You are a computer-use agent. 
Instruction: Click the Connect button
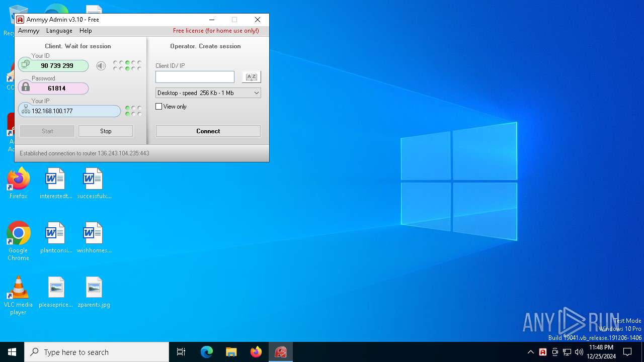(208, 131)
